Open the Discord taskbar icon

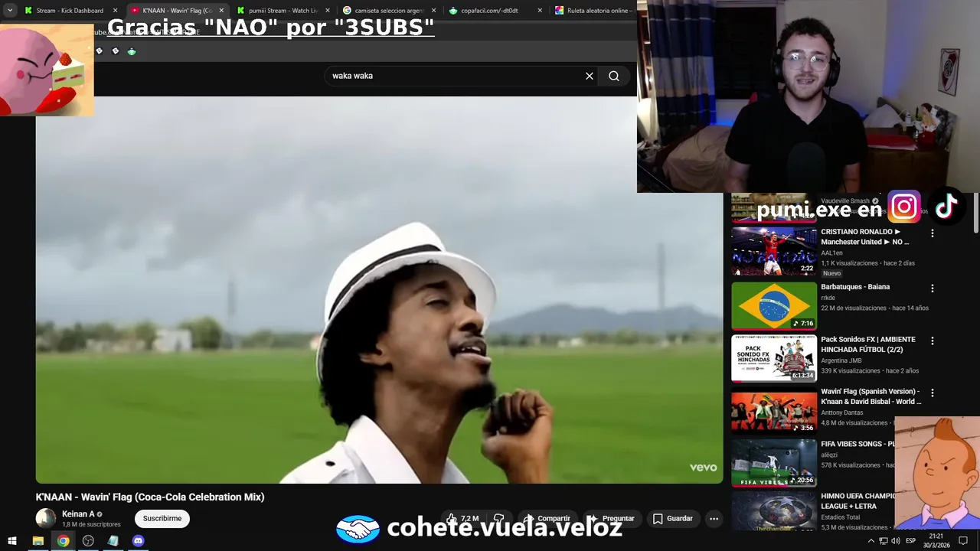139,541
